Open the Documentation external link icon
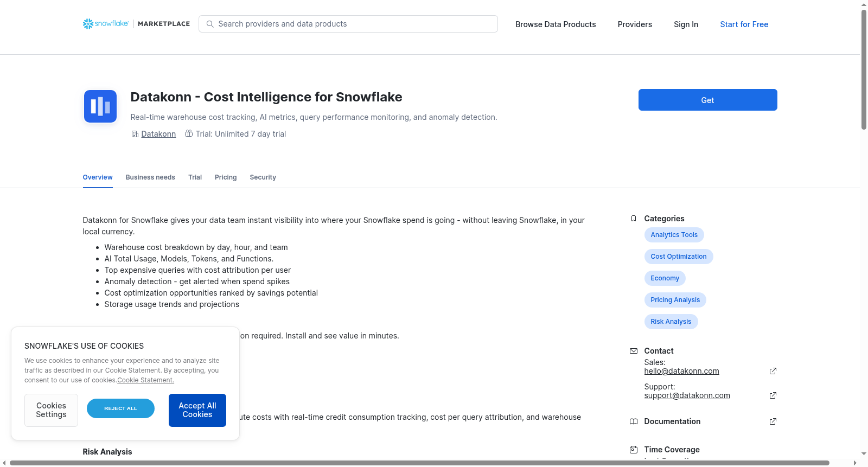Image resolution: width=868 pixels, height=467 pixels. click(x=773, y=421)
